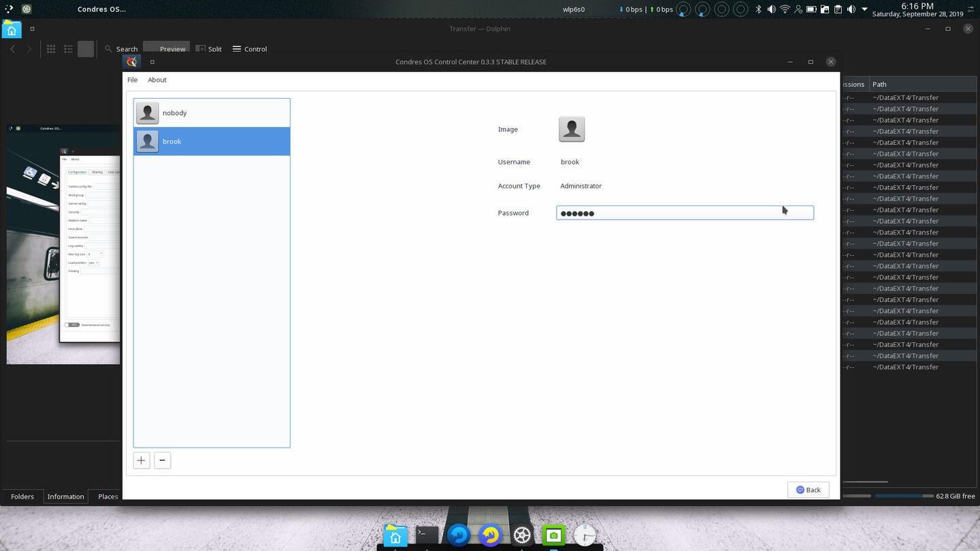Image resolution: width=980 pixels, height=551 pixels.
Task: Click the Administrator account type value
Action: [581, 186]
